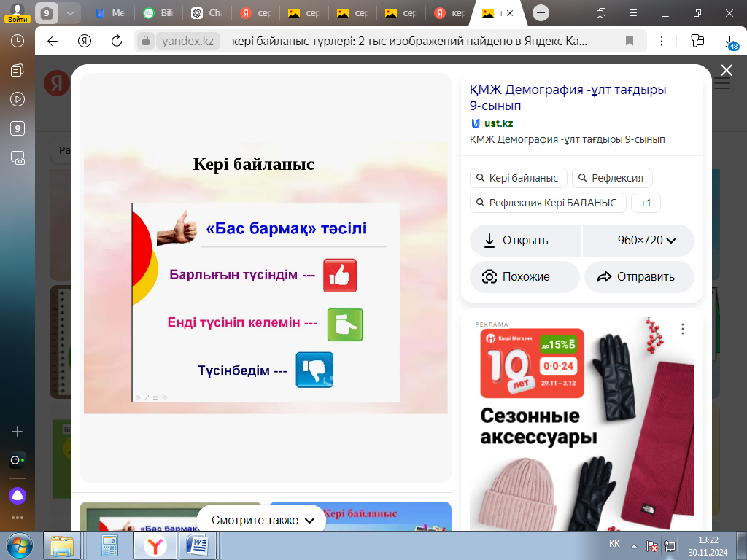The width and height of the screenshot is (747, 560).
Task: Switch to the first сер Yandex tab
Action: pos(256,13)
